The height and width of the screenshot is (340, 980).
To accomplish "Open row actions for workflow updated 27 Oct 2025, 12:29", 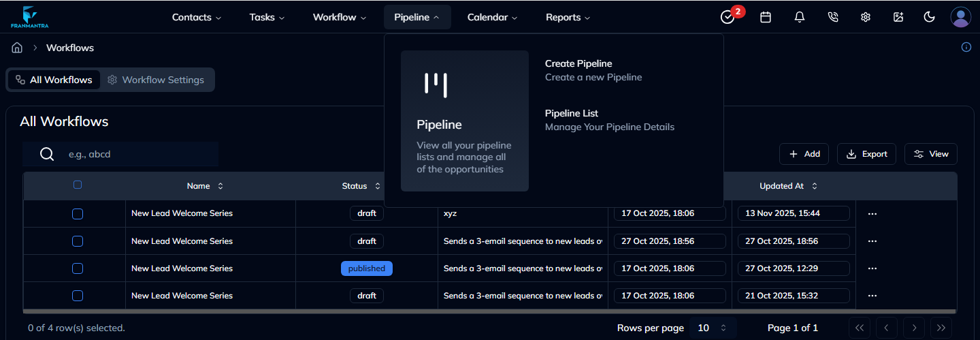I will click(x=872, y=268).
